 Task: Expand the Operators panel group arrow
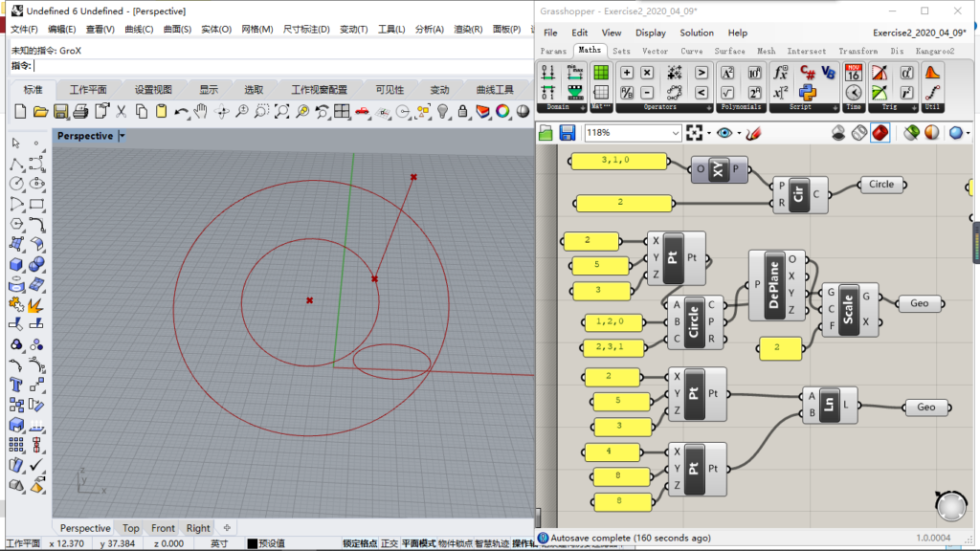point(709,108)
